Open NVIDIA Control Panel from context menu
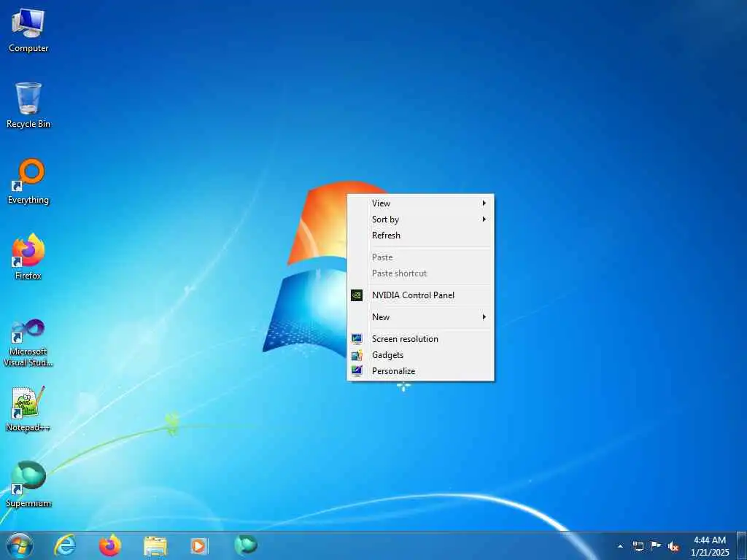The width and height of the screenshot is (747, 560). (421, 295)
